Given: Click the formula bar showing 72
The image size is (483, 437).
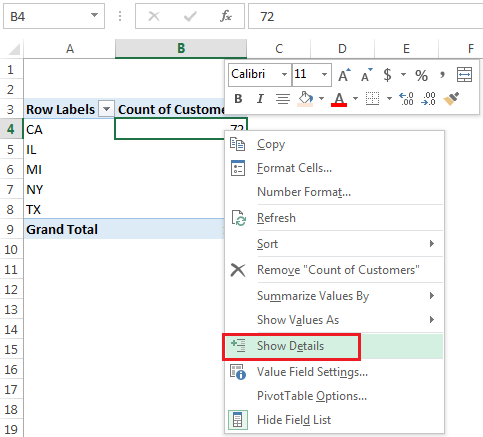Looking at the screenshot, I should [x=366, y=16].
